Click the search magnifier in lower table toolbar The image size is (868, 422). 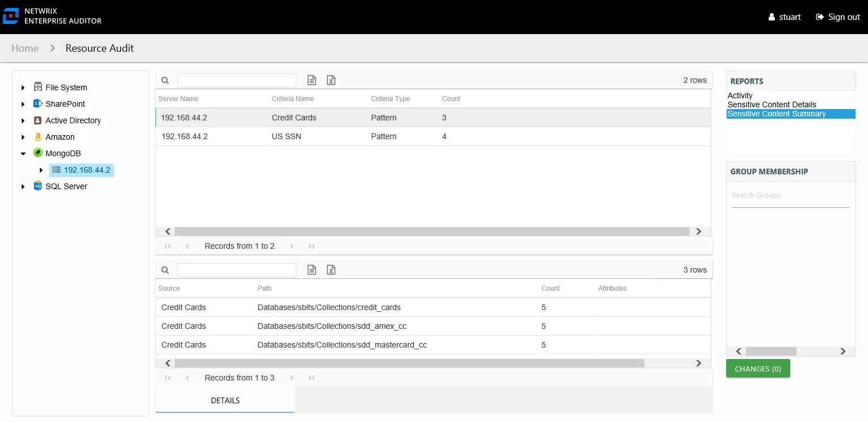click(165, 270)
